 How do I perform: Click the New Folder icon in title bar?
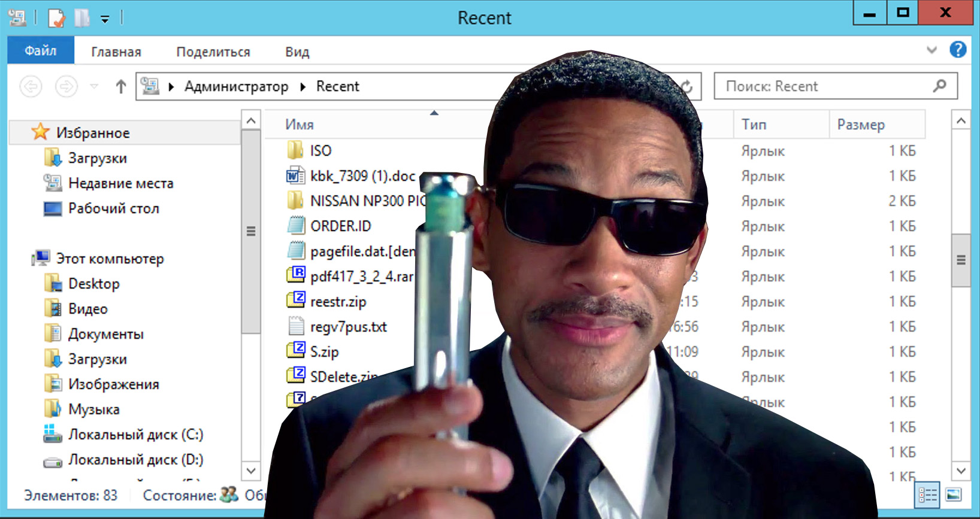click(82, 18)
